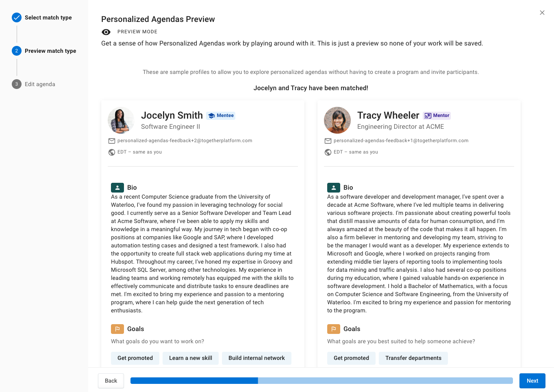Click the globe timezone icon under Jocelyn
The height and width of the screenshot is (392, 554).
point(112,152)
